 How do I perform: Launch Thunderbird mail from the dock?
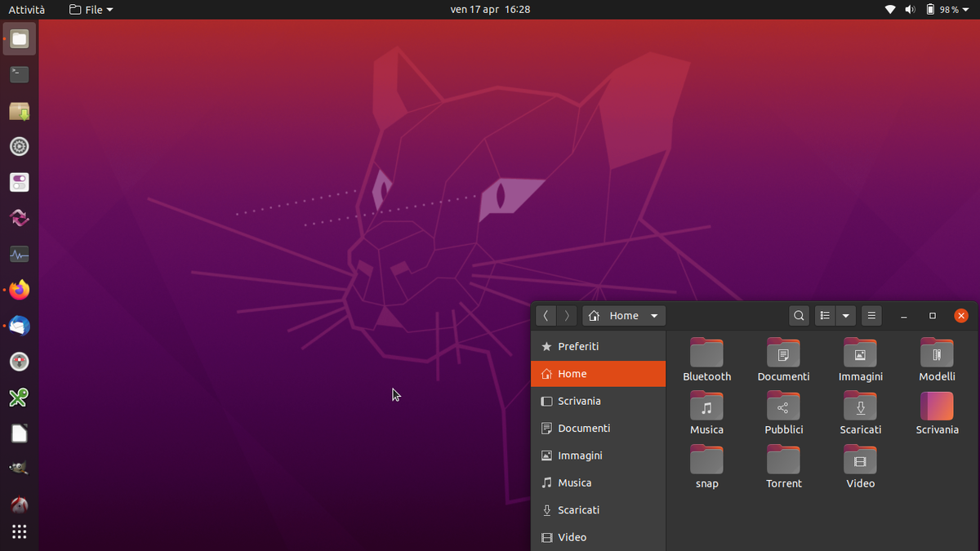20,326
